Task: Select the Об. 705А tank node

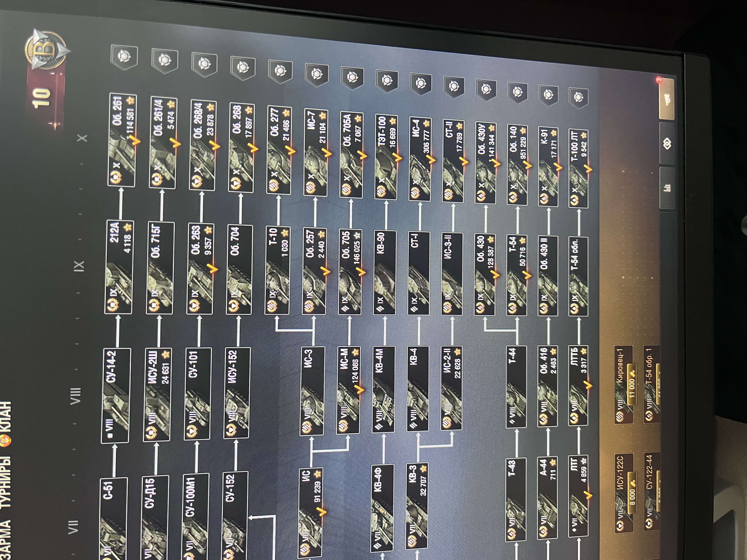Action: pos(352,155)
